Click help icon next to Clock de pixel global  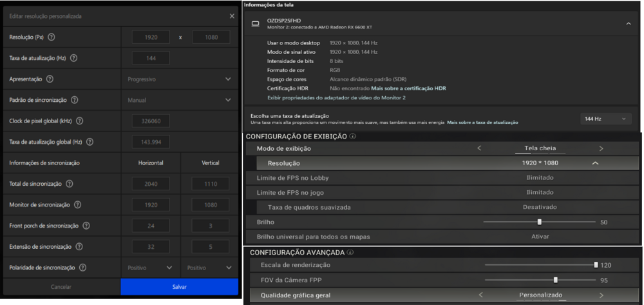tap(79, 121)
